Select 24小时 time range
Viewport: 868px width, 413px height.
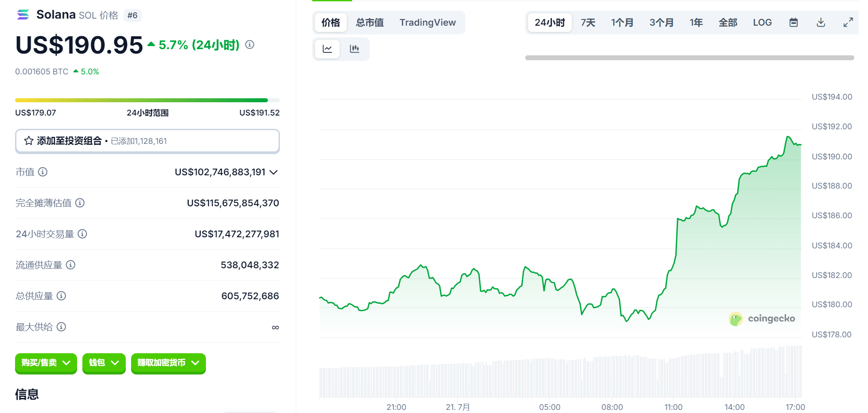pos(550,23)
